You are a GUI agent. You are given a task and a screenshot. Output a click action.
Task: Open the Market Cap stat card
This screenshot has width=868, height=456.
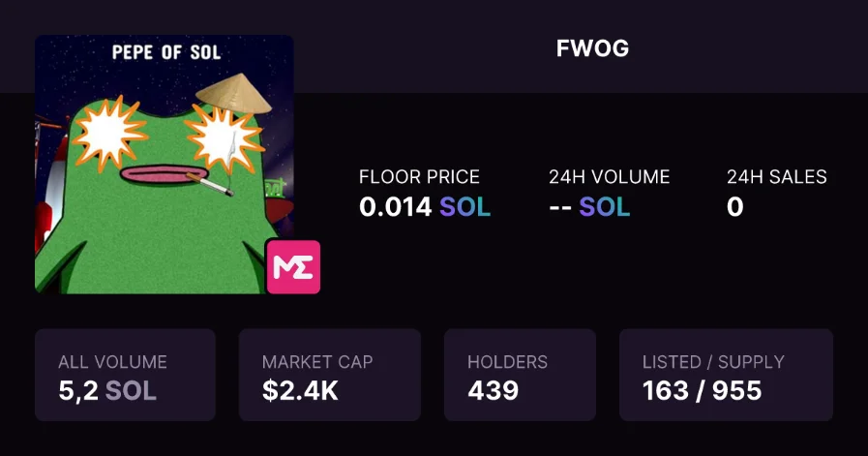coord(330,375)
